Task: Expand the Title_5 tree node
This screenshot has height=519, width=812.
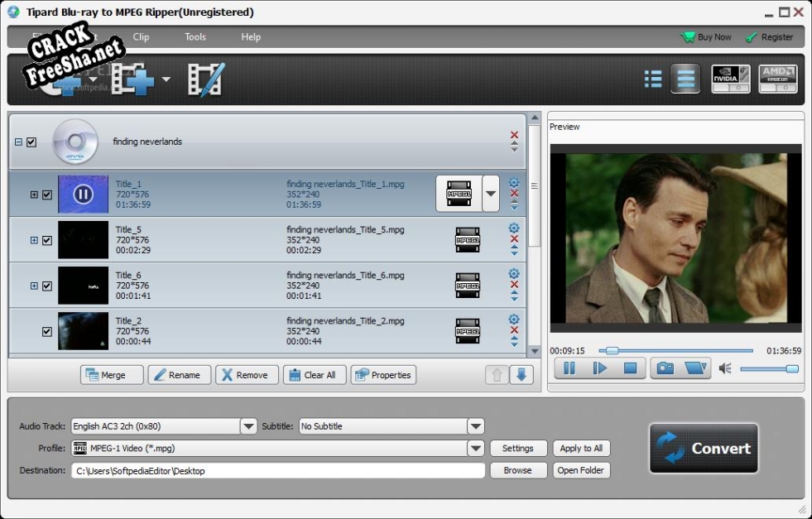Action: [x=34, y=240]
